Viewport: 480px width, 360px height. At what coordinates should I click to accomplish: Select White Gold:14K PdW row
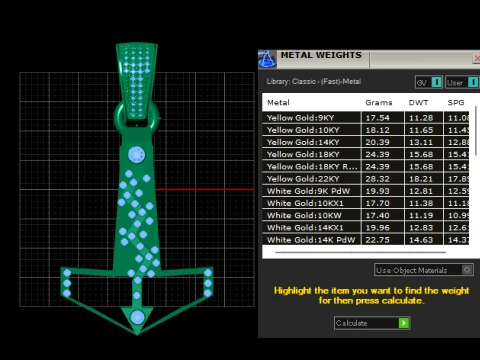[x=366, y=240]
